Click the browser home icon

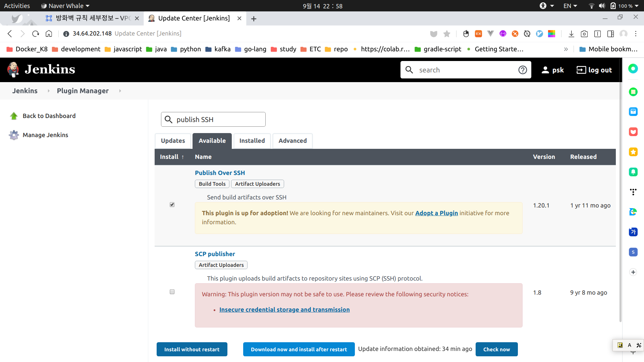pyautogui.click(x=49, y=34)
